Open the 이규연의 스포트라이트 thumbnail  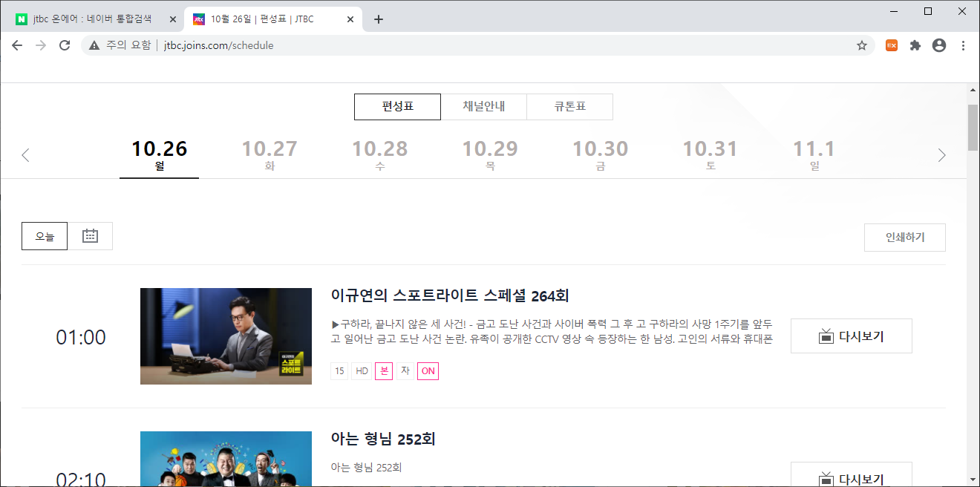226,336
